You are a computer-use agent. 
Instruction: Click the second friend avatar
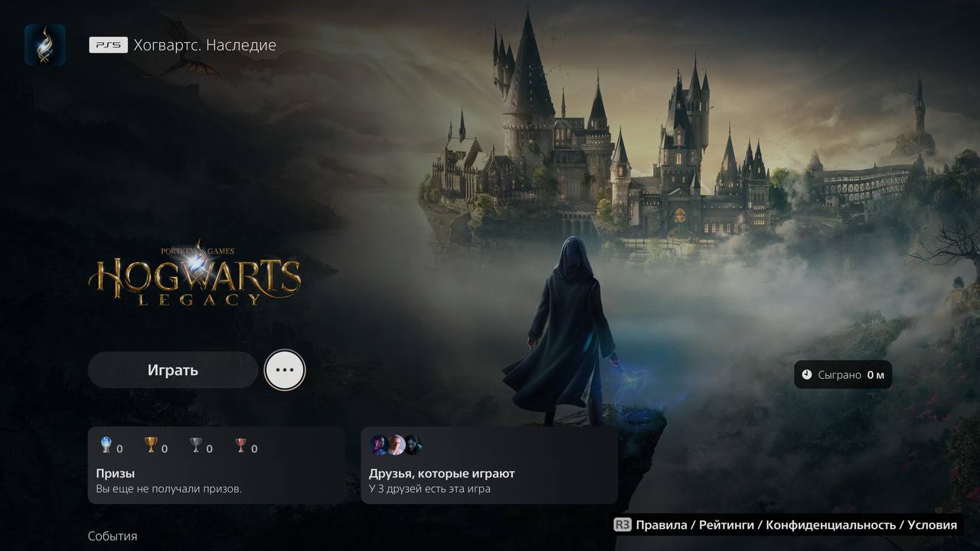point(396,445)
